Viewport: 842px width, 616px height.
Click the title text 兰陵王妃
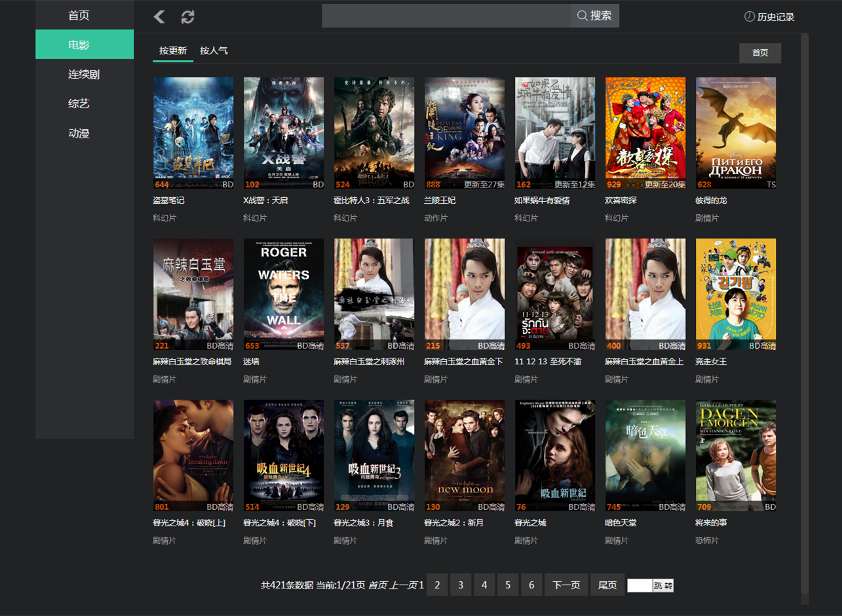[440, 200]
